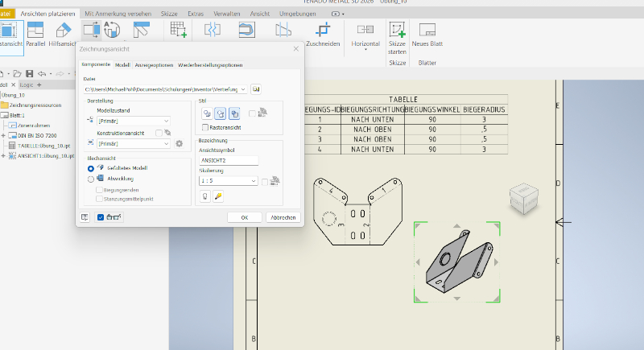Enable the Rasteransicht checkbox
This screenshot has width=644, height=350.
click(205, 127)
